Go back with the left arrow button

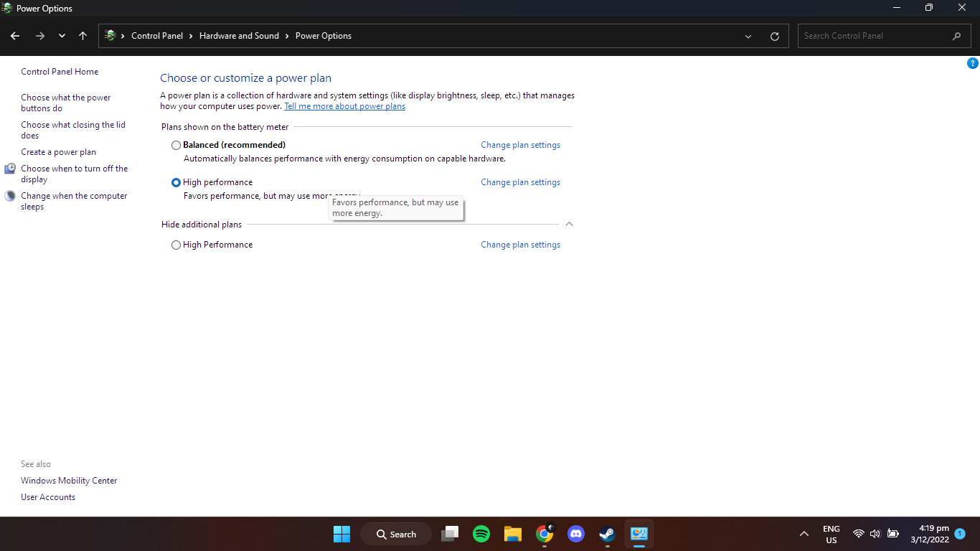click(15, 36)
